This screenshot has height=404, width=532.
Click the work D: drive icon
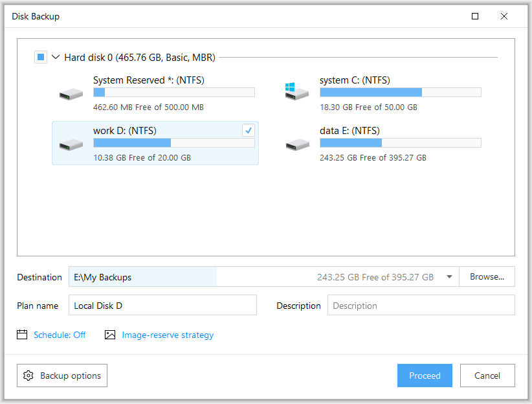[x=70, y=142]
